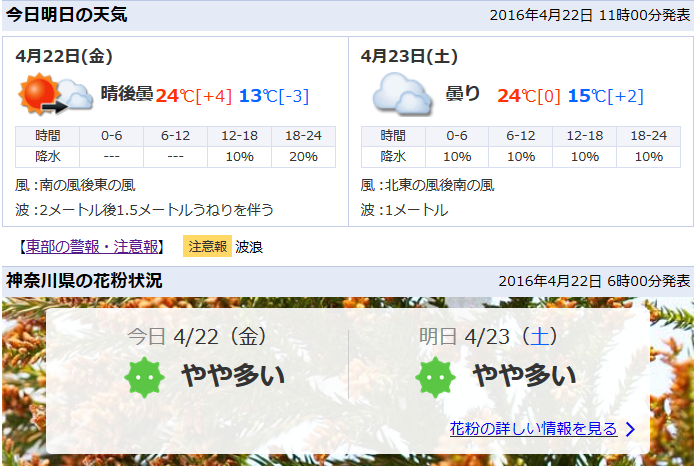
Task: Click the chevron arrow beside 花粉の詳しい情報を見る
Action: click(630, 429)
